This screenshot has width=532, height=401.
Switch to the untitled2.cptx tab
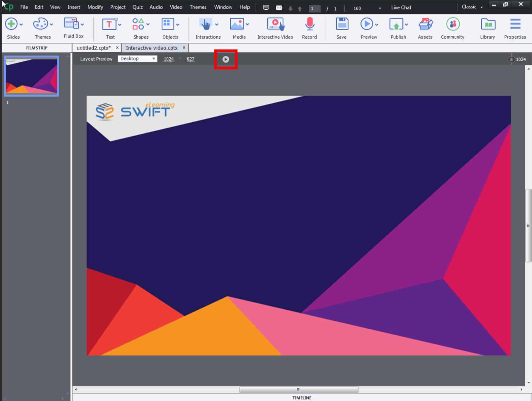(x=94, y=48)
